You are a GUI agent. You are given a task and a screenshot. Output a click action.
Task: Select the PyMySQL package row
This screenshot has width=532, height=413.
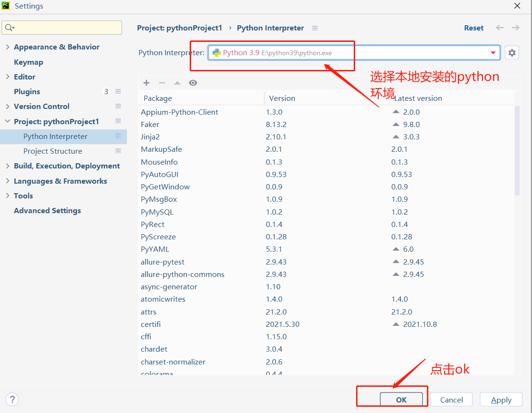coord(327,212)
